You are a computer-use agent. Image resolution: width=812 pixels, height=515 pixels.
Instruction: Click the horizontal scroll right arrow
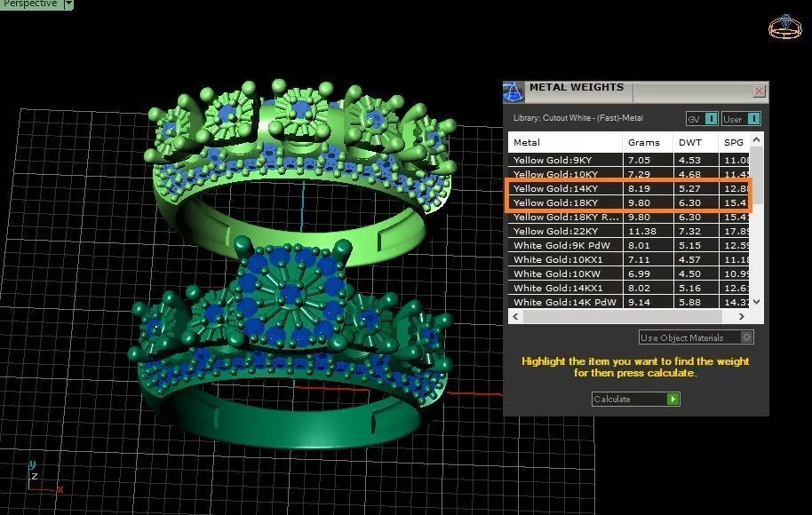[742, 316]
